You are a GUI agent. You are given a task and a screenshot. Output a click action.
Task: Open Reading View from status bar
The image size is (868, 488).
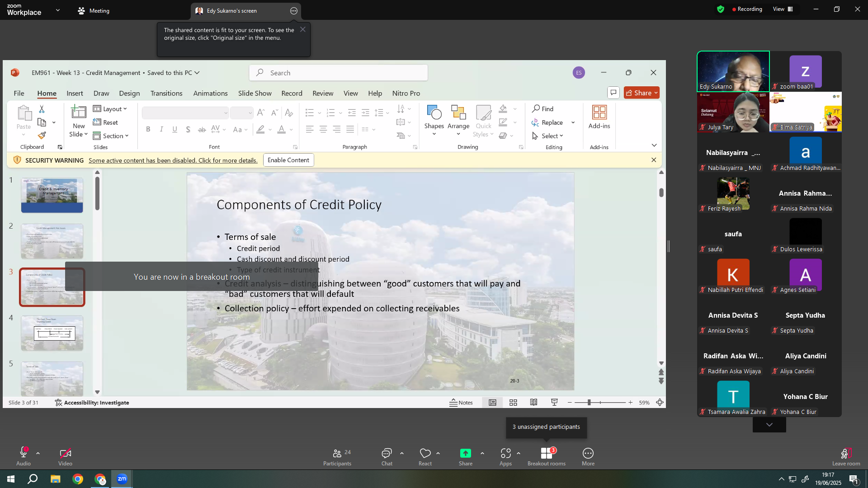tap(534, 403)
